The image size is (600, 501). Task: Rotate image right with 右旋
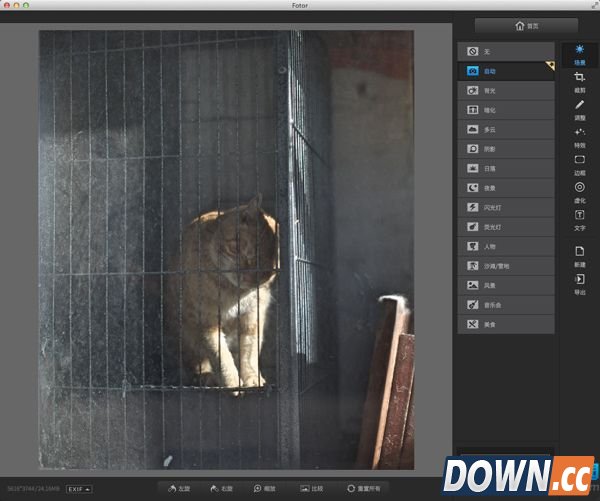pyautogui.click(x=221, y=489)
